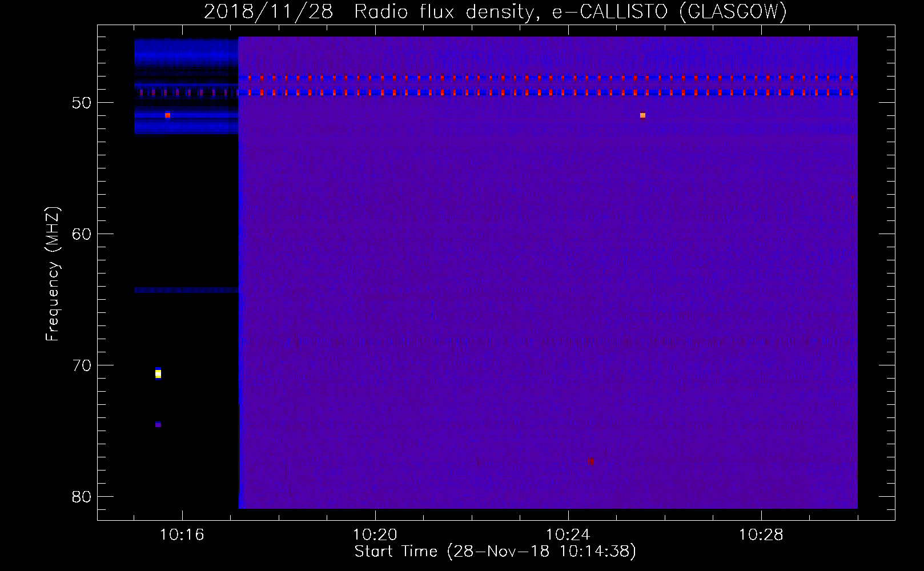Click the small blue pixel near 75 MHz

coord(158,424)
